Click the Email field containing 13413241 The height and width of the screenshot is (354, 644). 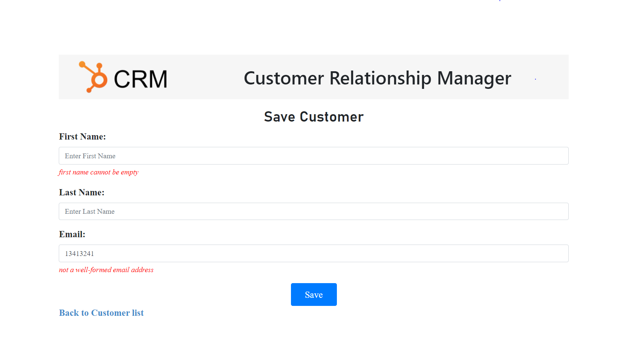tap(313, 253)
